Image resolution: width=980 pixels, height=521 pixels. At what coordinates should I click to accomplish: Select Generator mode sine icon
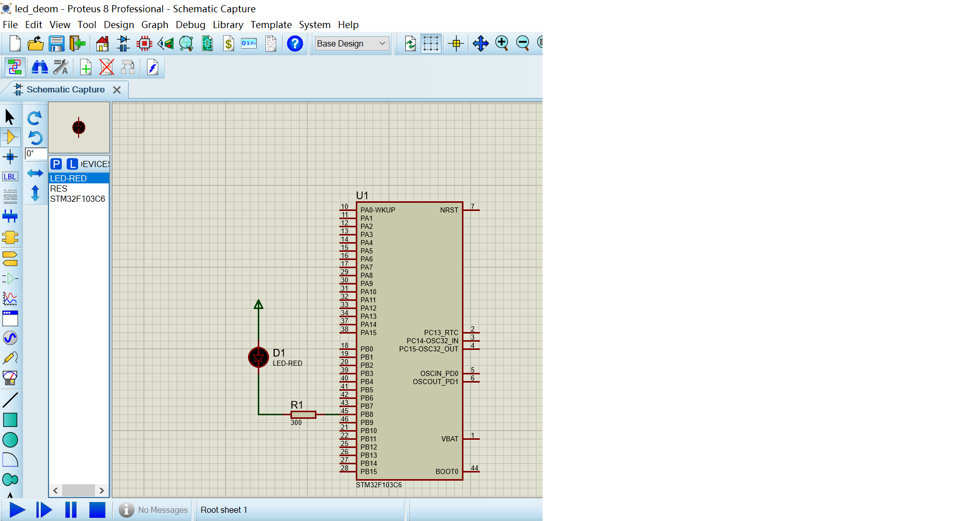pyautogui.click(x=10, y=338)
